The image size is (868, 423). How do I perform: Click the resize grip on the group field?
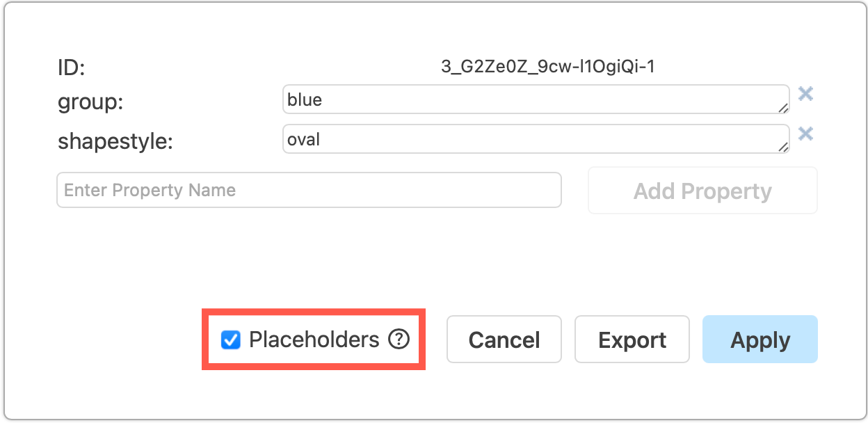[785, 108]
